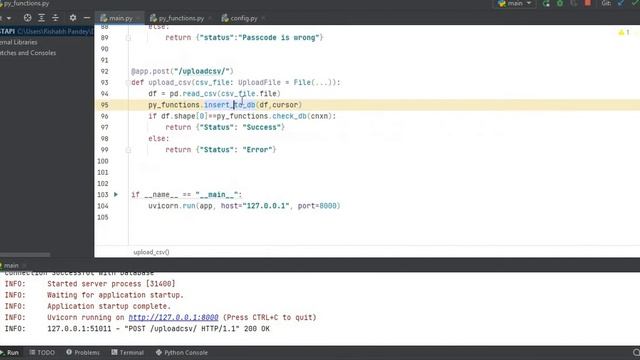This screenshot has height=360, width=640.
Task: Select External Libraries in project tree
Action: (x=18, y=42)
